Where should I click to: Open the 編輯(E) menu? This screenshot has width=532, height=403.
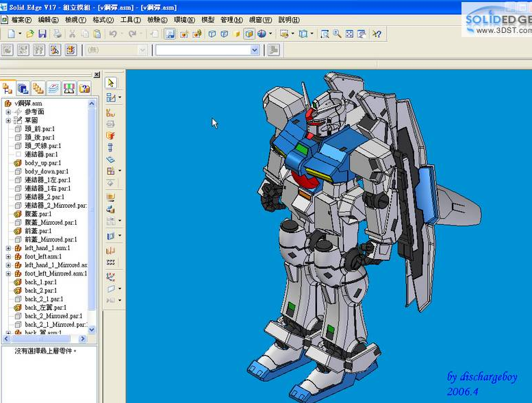pos(48,20)
